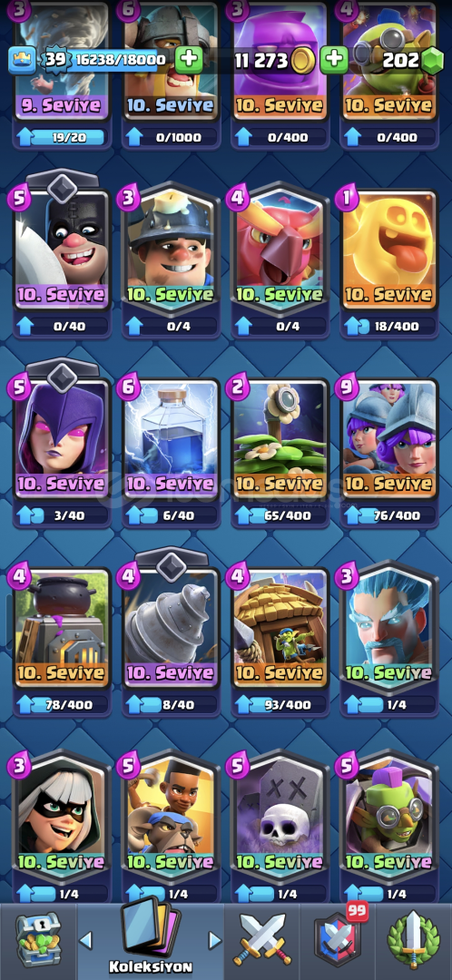452x980 pixels.
Task: Tap the green plus next to experience bar
Action: [188, 60]
